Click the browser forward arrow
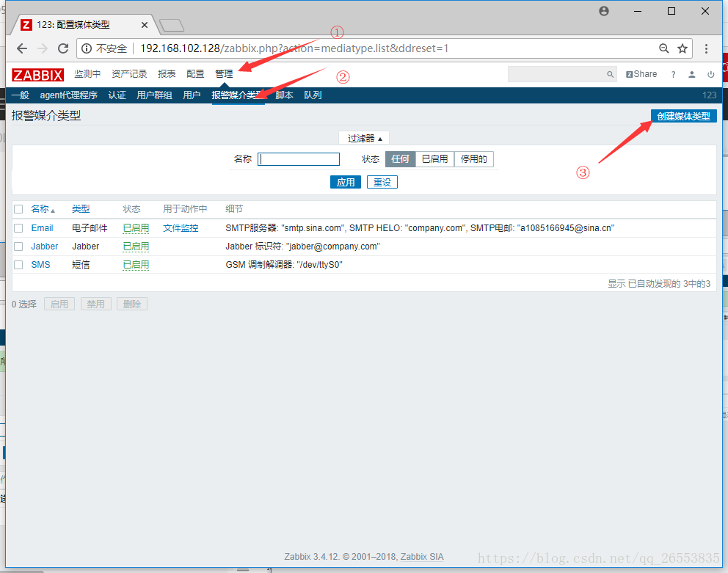 (43, 48)
